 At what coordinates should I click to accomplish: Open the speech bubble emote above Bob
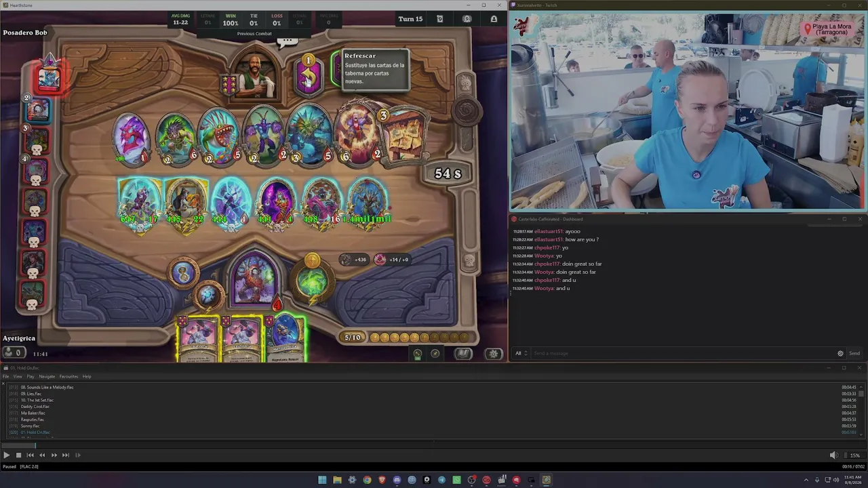click(x=288, y=41)
